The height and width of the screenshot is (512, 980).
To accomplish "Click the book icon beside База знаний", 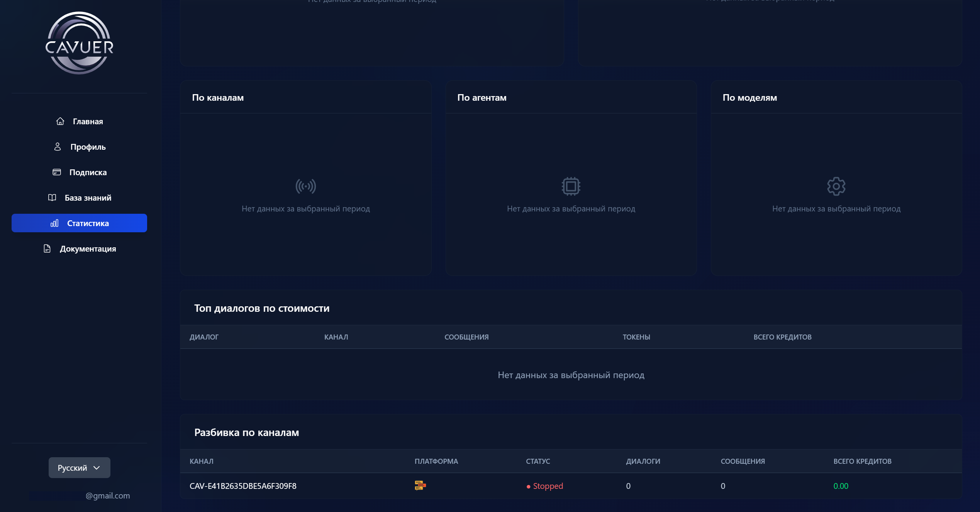I will pyautogui.click(x=52, y=198).
